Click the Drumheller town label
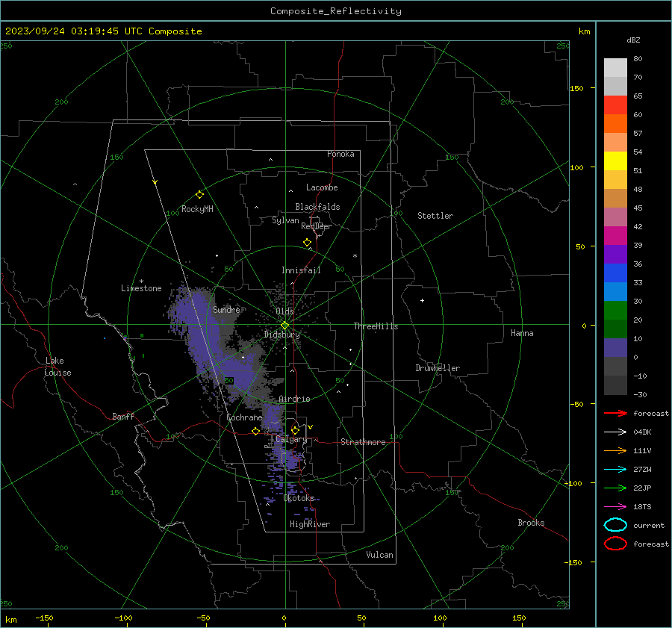The height and width of the screenshot is (628, 672). [x=438, y=368]
